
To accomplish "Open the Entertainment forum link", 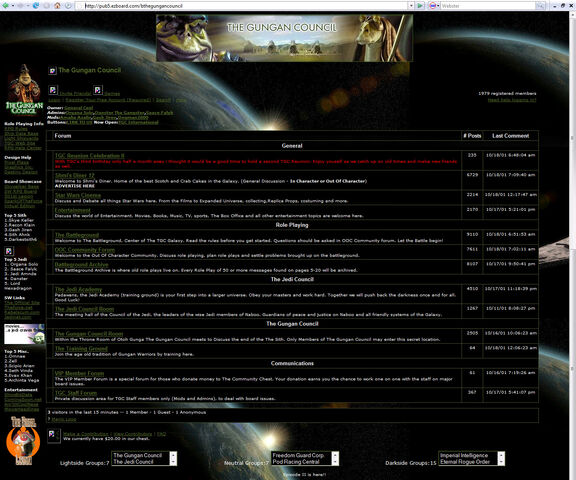I will 72,210.
